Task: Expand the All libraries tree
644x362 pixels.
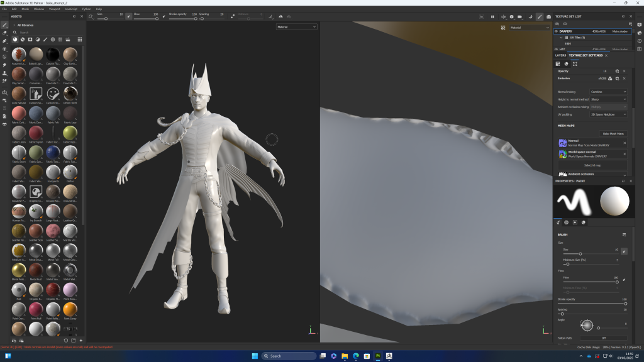Action: (x=13, y=25)
